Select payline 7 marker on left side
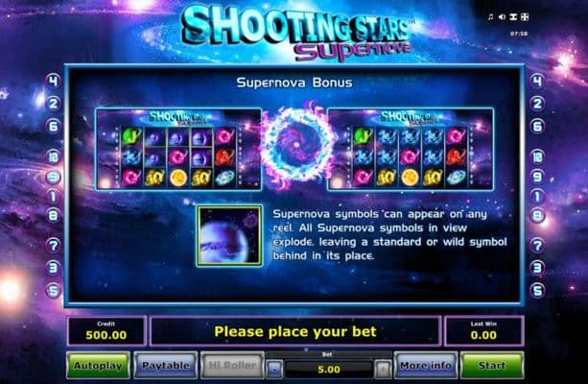 pos(54,246)
